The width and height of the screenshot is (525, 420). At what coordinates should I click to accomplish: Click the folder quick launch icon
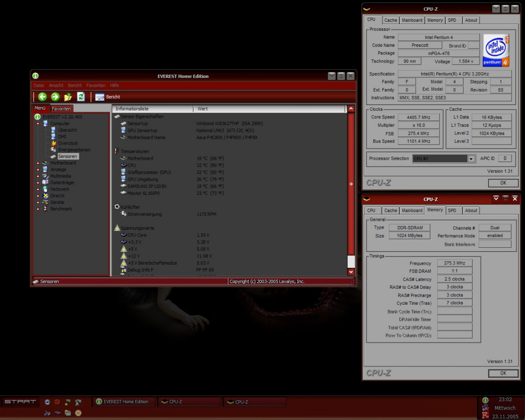click(68, 413)
